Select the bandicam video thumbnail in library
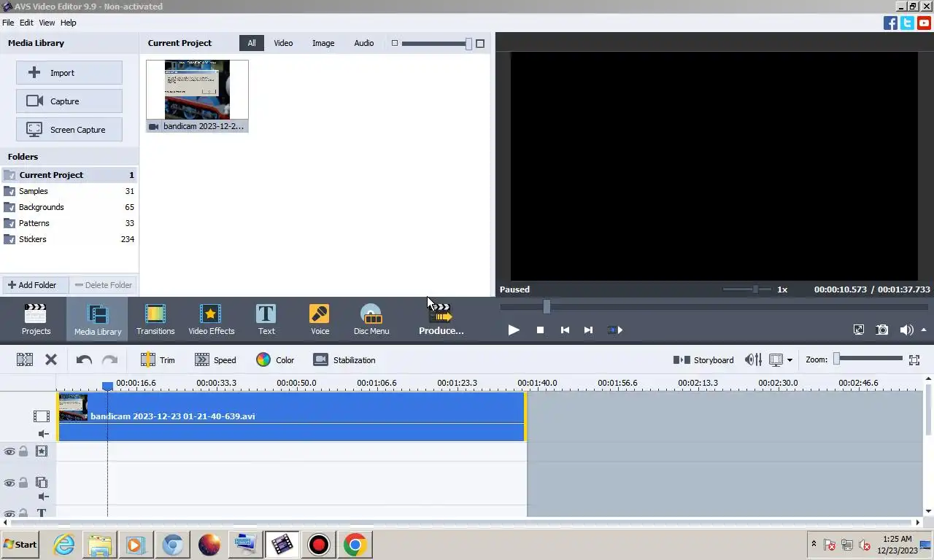Image resolution: width=934 pixels, height=560 pixels. (x=197, y=96)
